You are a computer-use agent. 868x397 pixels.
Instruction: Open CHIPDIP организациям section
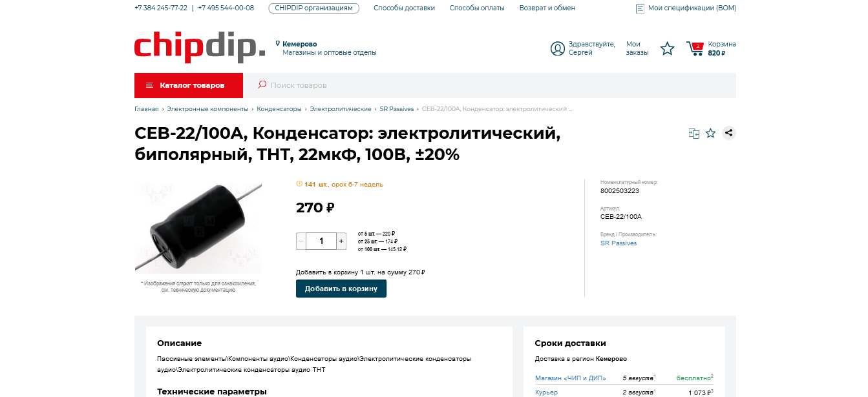point(313,8)
